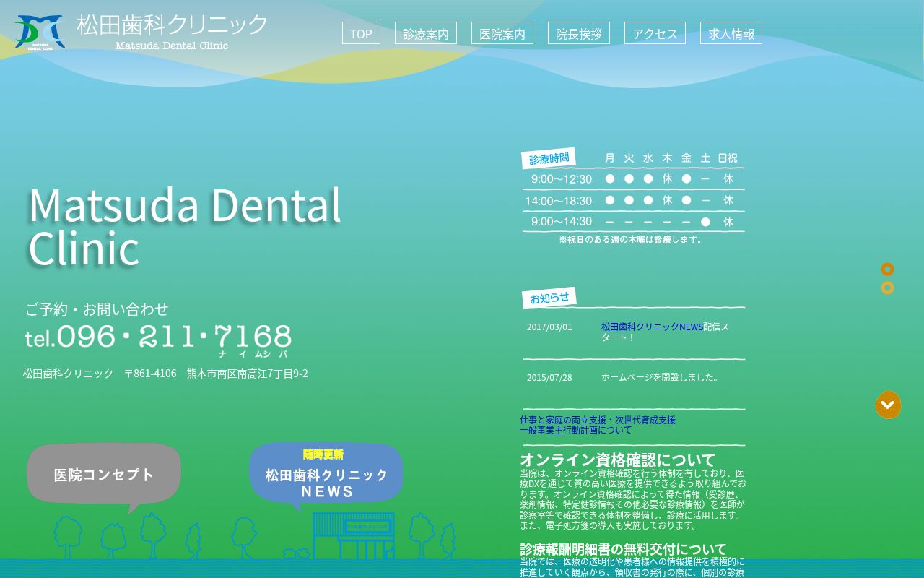Click the ご予約・お問い合わせ text
The width and height of the screenshot is (924, 578).
(x=97, y=309)
